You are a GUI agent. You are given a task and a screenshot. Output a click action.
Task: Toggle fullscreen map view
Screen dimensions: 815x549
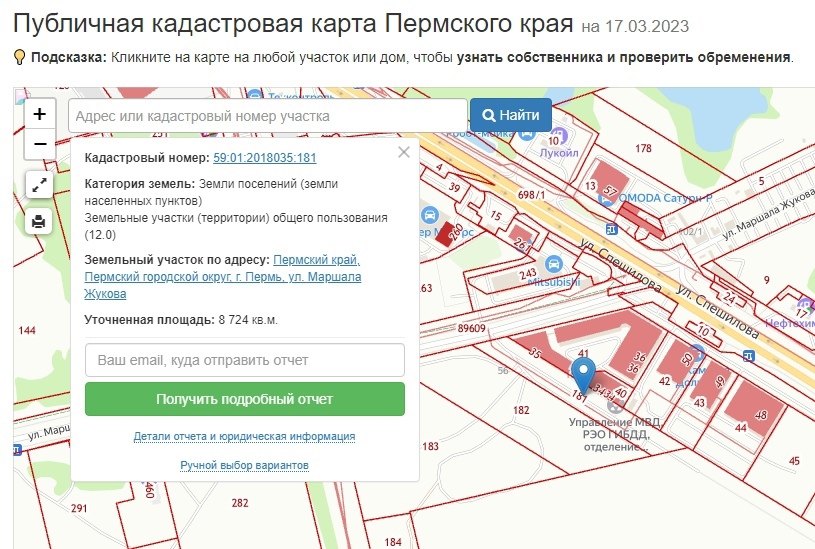(40, 185)
